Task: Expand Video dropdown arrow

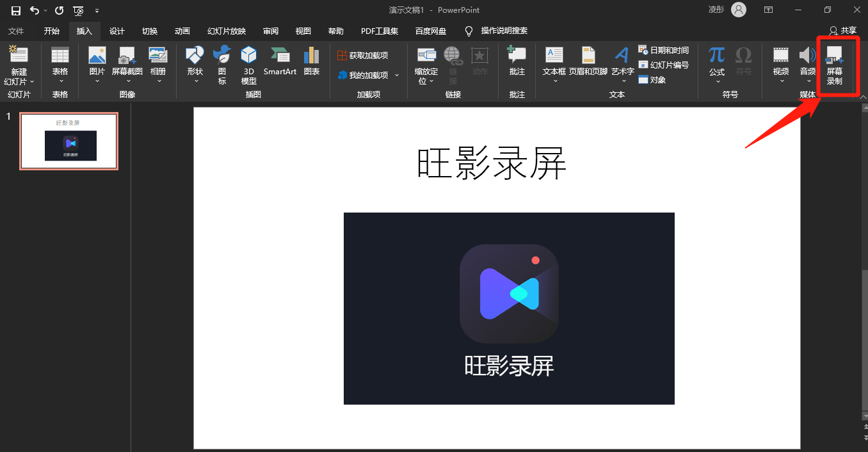Action: (782, 81)
